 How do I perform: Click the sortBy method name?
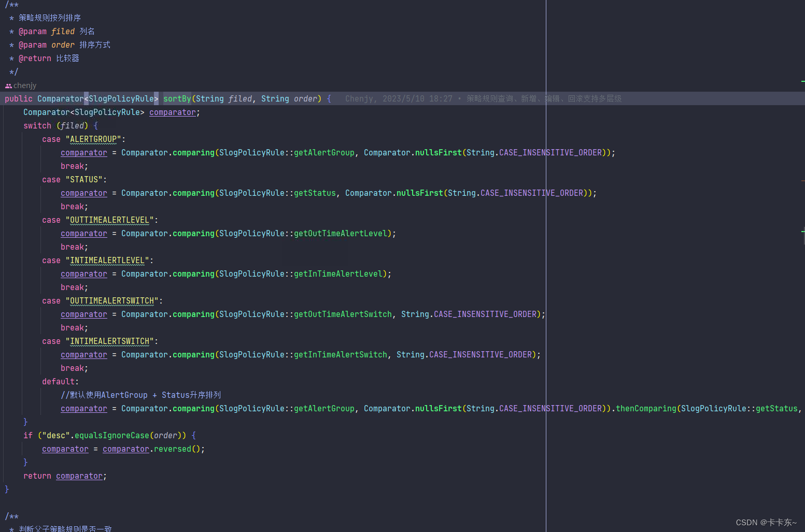pyautogui.click(x=177, y=98)
